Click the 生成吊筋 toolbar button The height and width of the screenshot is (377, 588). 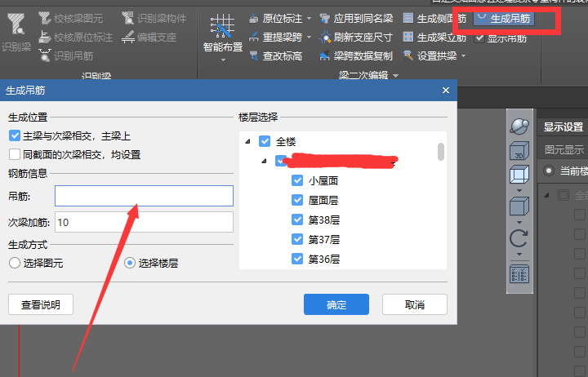coord(504,18)
